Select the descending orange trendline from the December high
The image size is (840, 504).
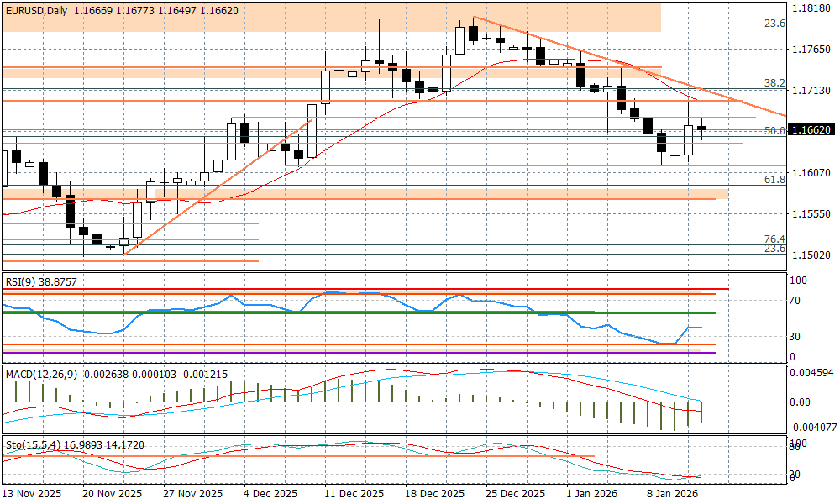pos(630,66)
